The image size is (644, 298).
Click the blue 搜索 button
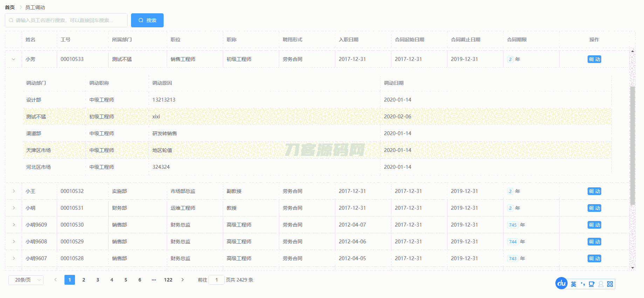coord(147,20)
